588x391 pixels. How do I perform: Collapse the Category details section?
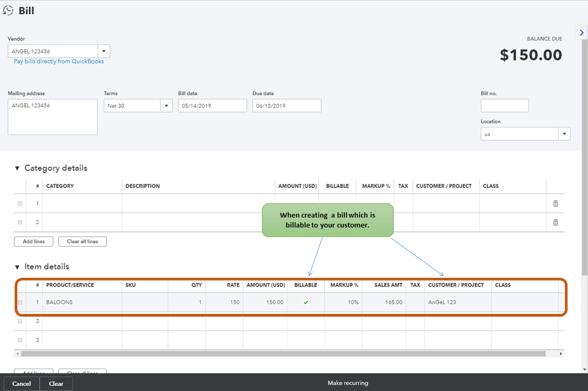(x=17, y=168)
